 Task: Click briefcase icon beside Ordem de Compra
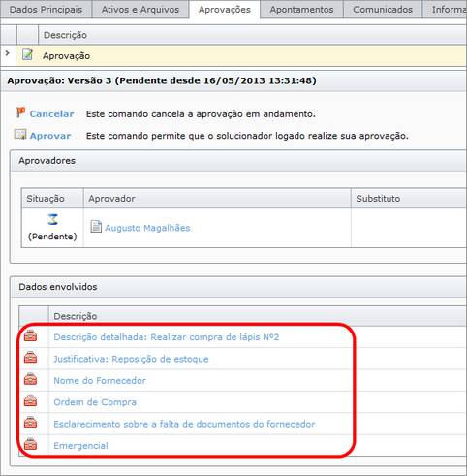pyautogui.click(x=30, y=401)
